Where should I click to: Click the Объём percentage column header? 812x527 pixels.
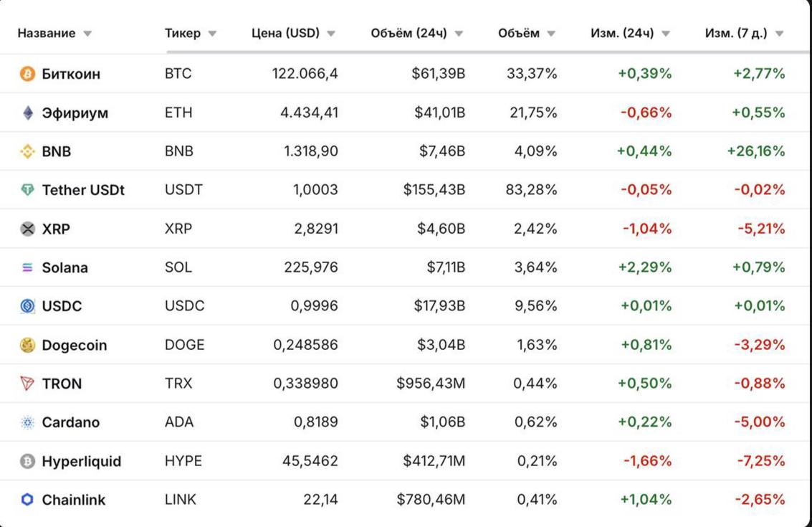point(519,33)
